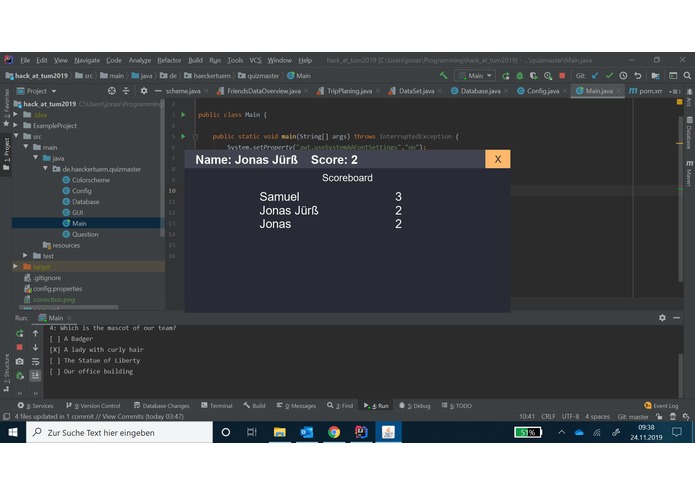Open Windows Start menu
The image size is (695, 494).
pos(13,432)
